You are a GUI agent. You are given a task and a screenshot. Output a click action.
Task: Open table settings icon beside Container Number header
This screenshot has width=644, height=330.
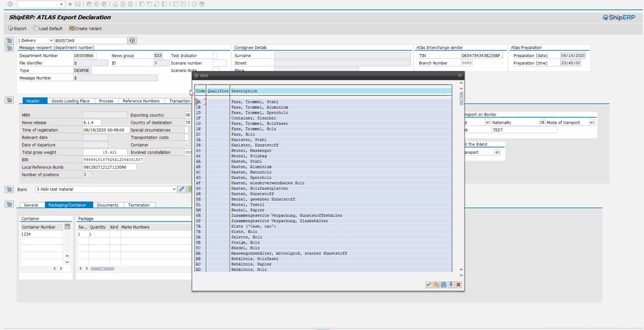click(67, 227)
